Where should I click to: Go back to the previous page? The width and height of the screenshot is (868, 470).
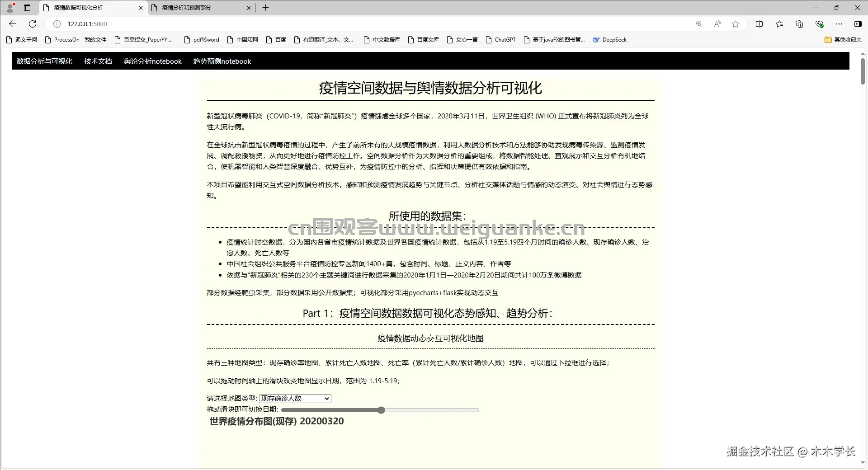pos(13,24)
